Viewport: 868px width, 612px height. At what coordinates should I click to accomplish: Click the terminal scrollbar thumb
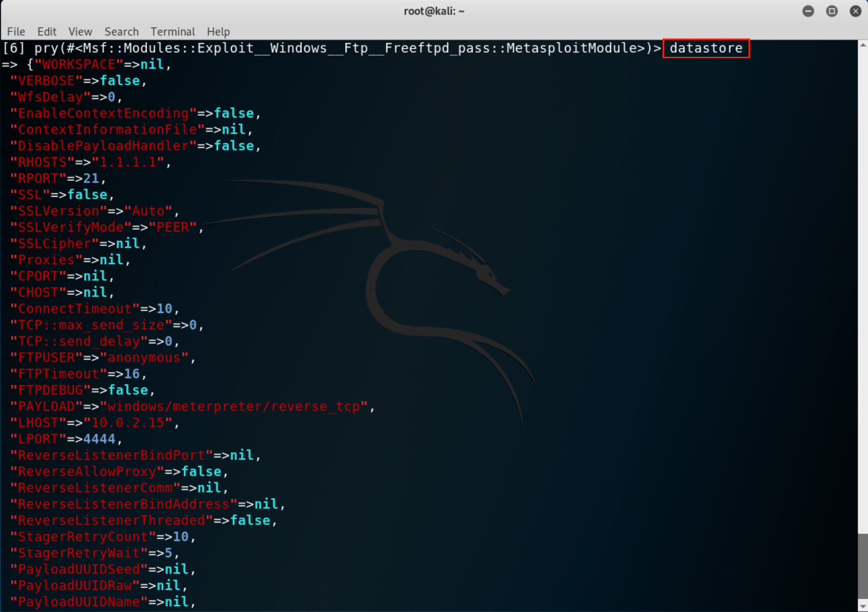pos(863,566)
